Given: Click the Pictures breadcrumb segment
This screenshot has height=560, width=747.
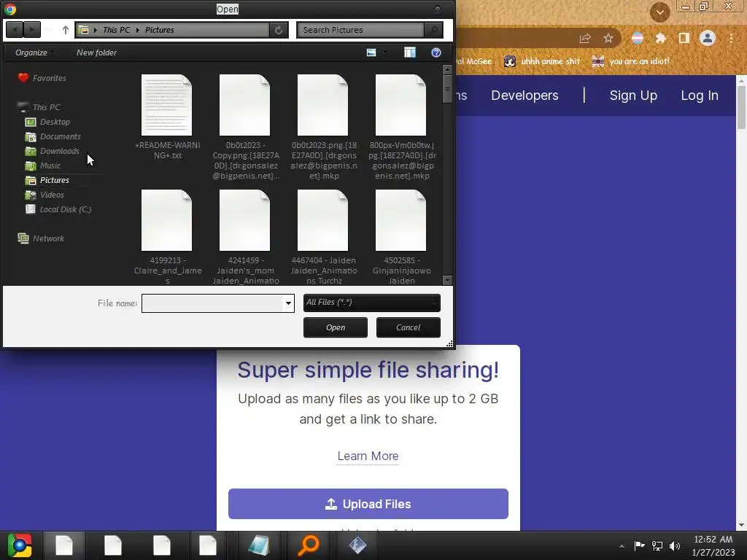Looking at the screenshot, I should click(160, 30).
